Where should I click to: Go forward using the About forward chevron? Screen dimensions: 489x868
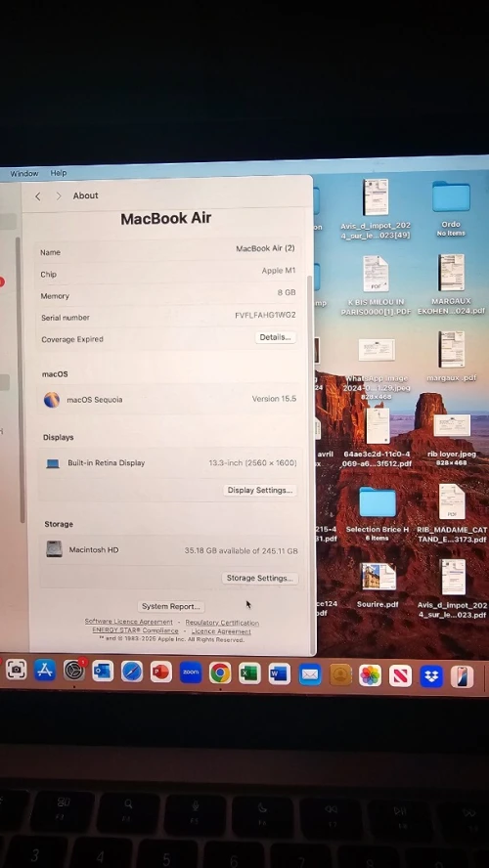tap(59, 195)
